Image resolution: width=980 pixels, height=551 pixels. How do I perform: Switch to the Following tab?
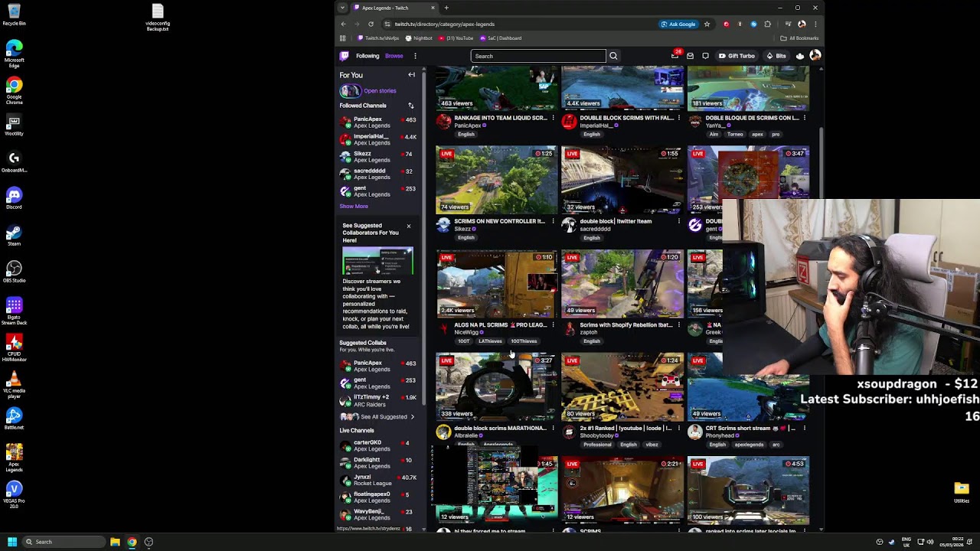pyautogui.click(x=367, y=56)
